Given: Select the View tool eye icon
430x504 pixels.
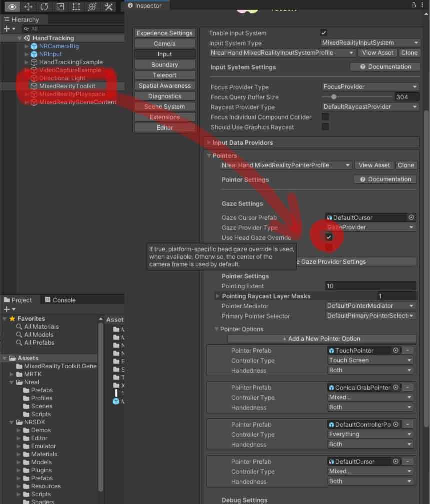Looking at the screenshot, I should (12, 7).
